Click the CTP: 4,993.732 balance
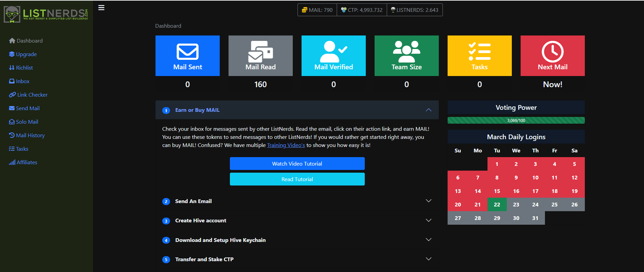 point(362,10)
